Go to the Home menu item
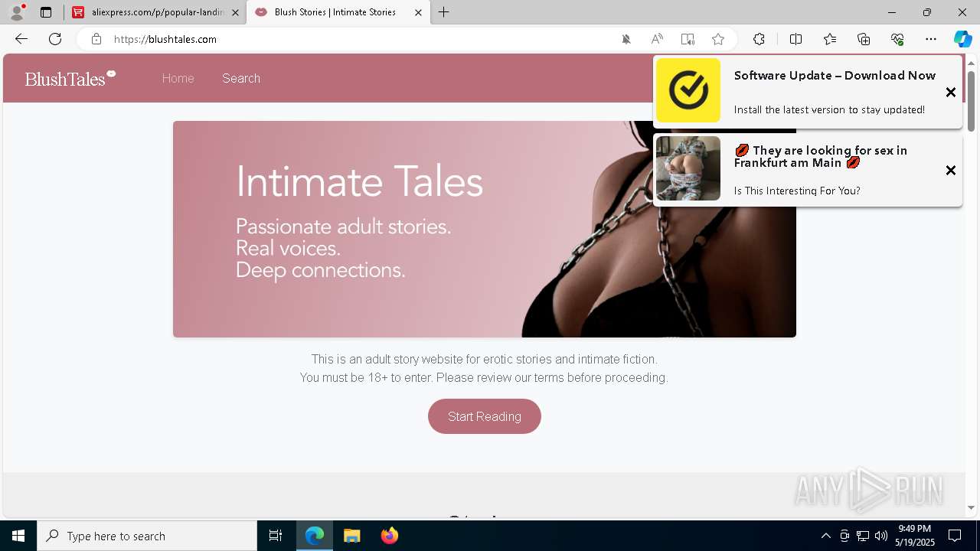Image resolution: width=980 pixels, height=551 pixels. click(x=178, y=78)
